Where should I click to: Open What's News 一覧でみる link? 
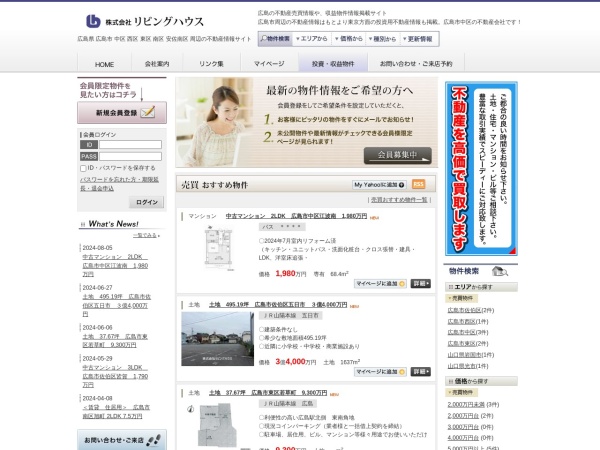click(146, 235)
